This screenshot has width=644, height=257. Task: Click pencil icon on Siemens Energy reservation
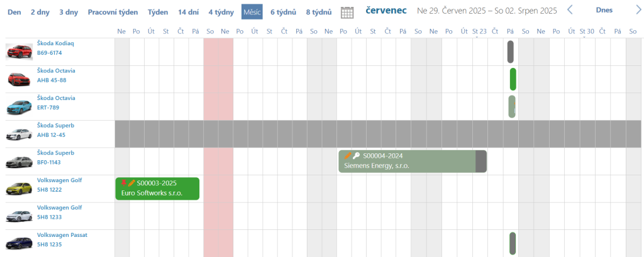[x=347, y=156]
